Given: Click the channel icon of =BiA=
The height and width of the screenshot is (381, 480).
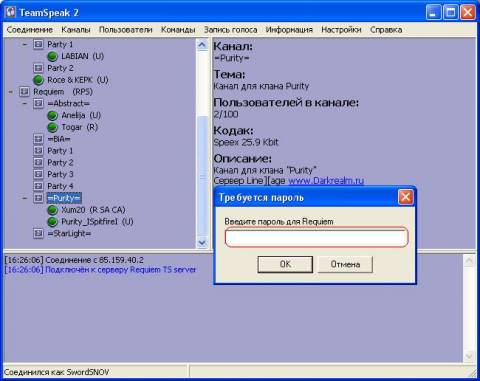Looking at the screenshot, I should click(x=38, y=139).
